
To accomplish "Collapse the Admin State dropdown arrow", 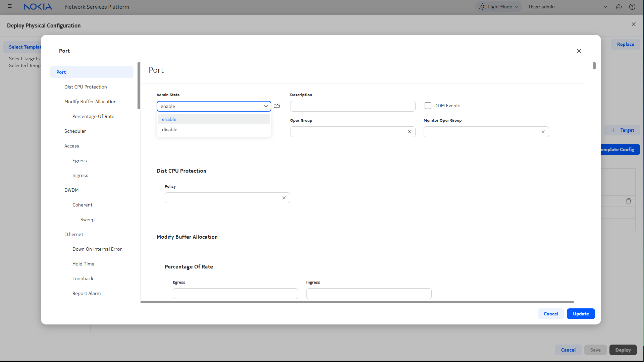I will pyautogui.click(x=266, y=106).
